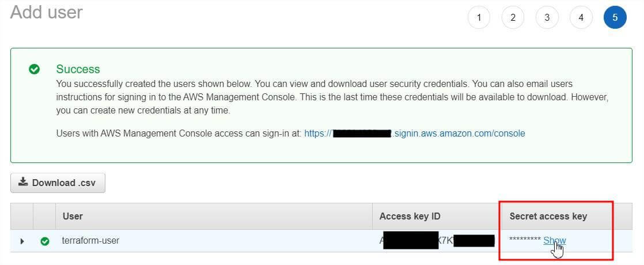
Task: Select the terraform-user name cell
Action: tap(90, 240)
